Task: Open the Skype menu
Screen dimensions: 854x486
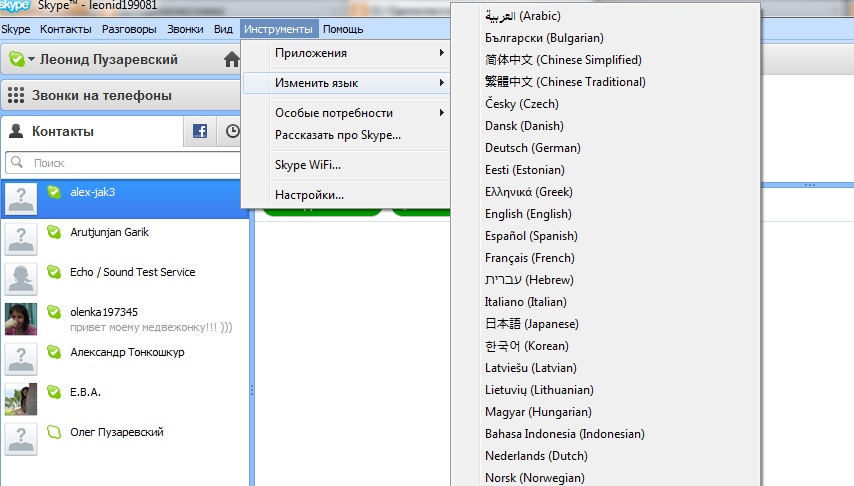Action: 16,29
